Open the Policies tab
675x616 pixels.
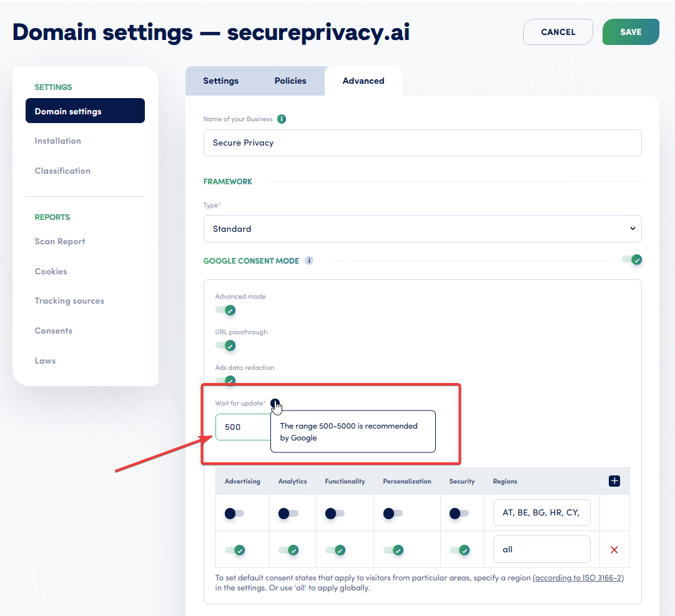[x=290, y=81]
